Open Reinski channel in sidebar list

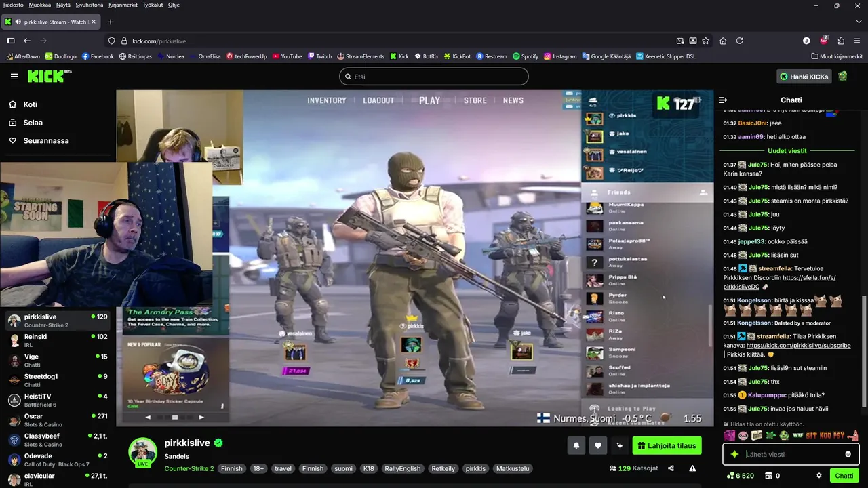coord(58,340)
